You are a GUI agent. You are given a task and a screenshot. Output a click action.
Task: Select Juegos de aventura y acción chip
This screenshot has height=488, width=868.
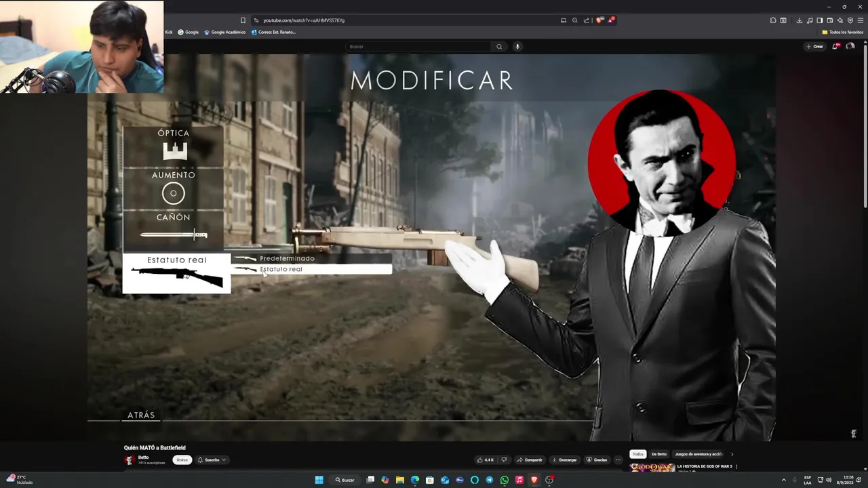coord(698,454)
